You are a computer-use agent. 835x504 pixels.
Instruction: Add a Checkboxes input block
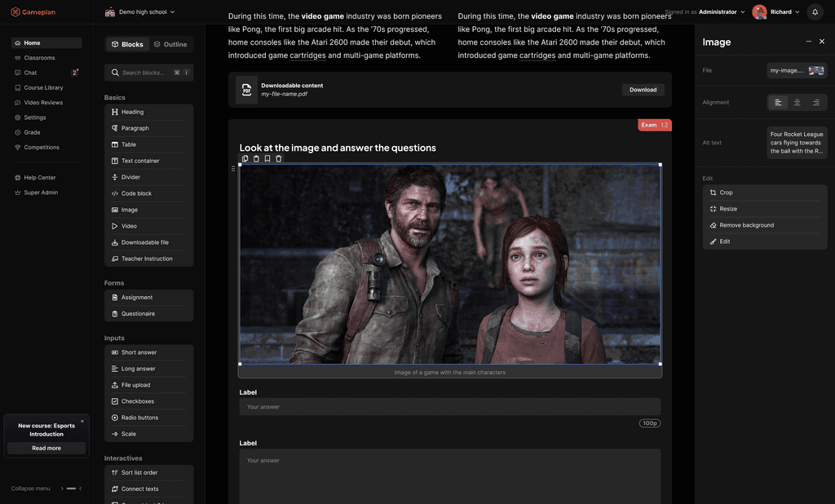[x=149, y=401]
